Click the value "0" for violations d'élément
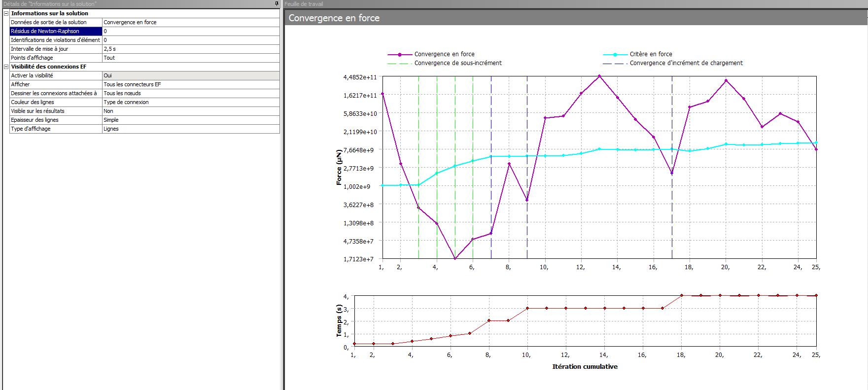This screenshot has width=868, height=390. point(191,40)
